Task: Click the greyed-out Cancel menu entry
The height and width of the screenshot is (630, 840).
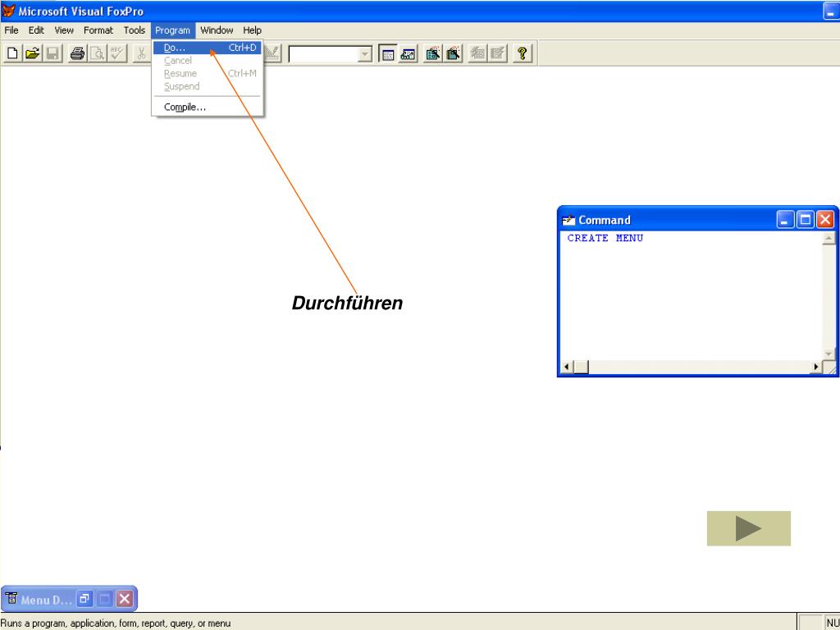Action: point(208,61)
